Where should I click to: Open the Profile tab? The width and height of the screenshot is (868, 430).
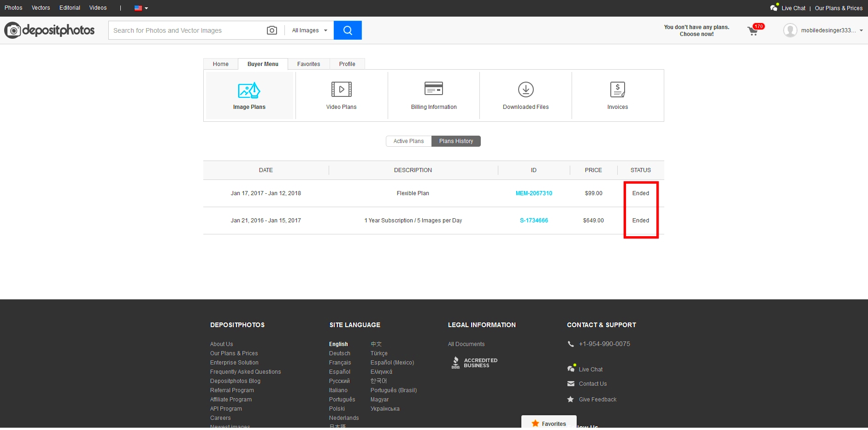click(x=347, y=64)
